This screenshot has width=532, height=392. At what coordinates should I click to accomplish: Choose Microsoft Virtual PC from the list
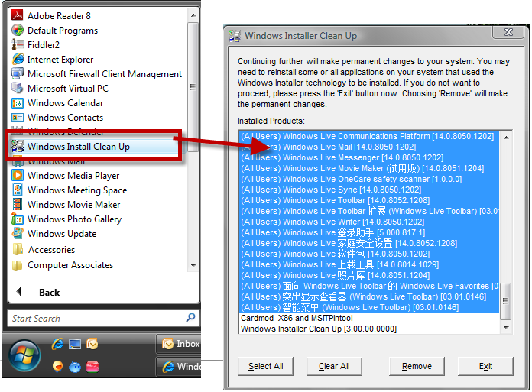click(x=68, y=88)
